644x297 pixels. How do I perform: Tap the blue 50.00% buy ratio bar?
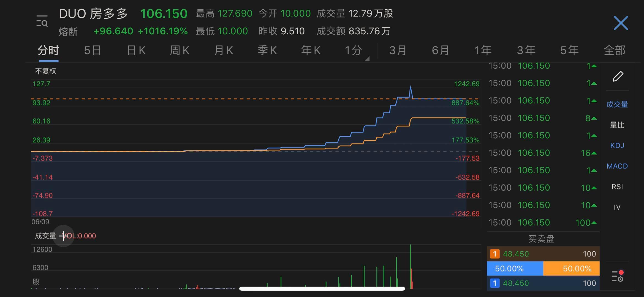(x=515, y=268)
